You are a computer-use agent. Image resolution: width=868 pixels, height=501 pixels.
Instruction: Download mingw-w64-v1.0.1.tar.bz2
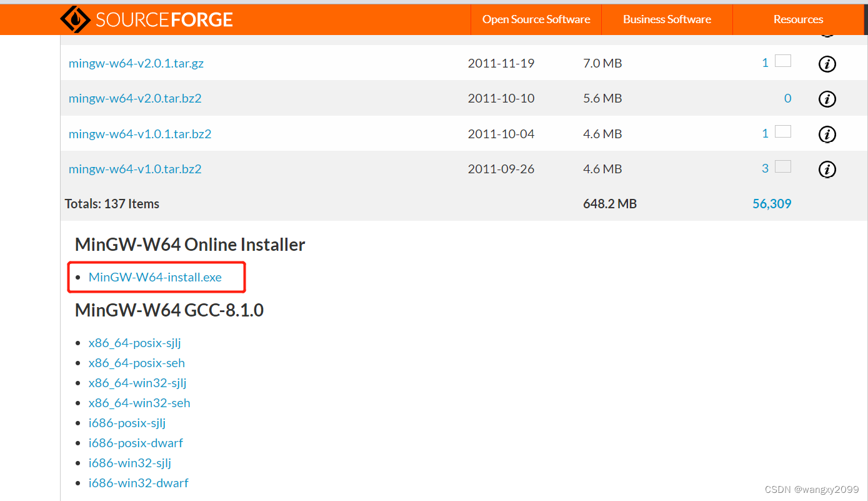click(x=140, y=134)
